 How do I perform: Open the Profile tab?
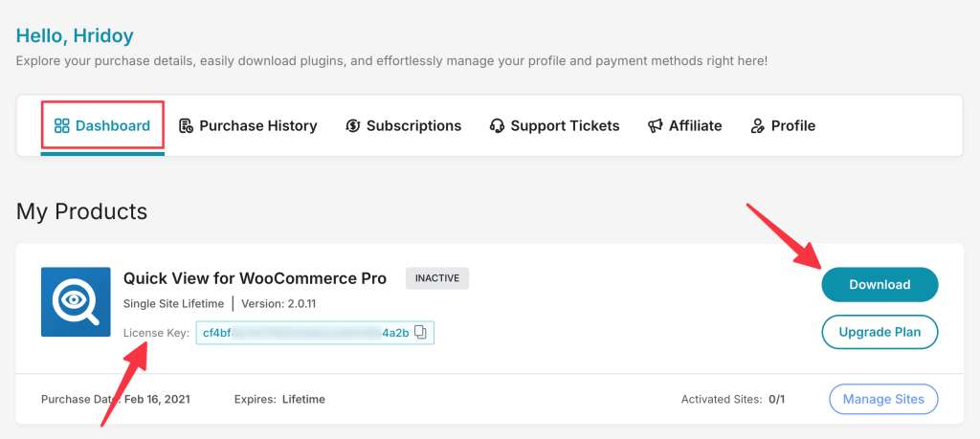pyautogui.click(x=792, y=126)
